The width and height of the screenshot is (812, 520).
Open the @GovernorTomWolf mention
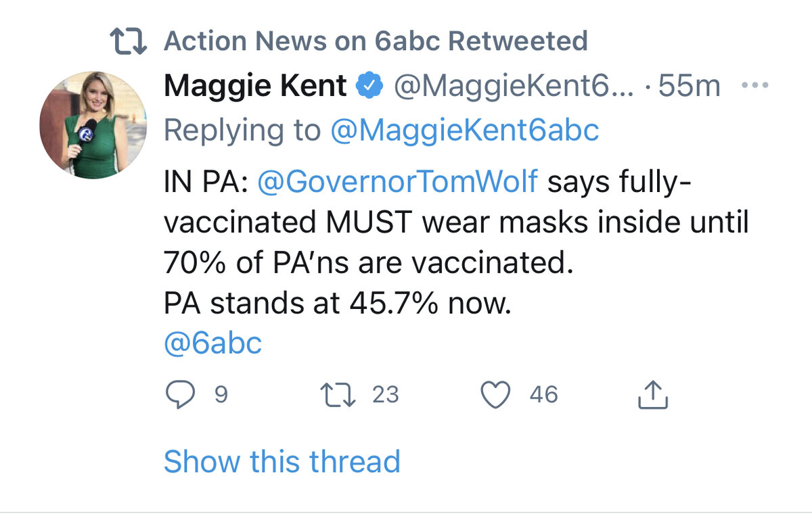[x=398, y=182]
